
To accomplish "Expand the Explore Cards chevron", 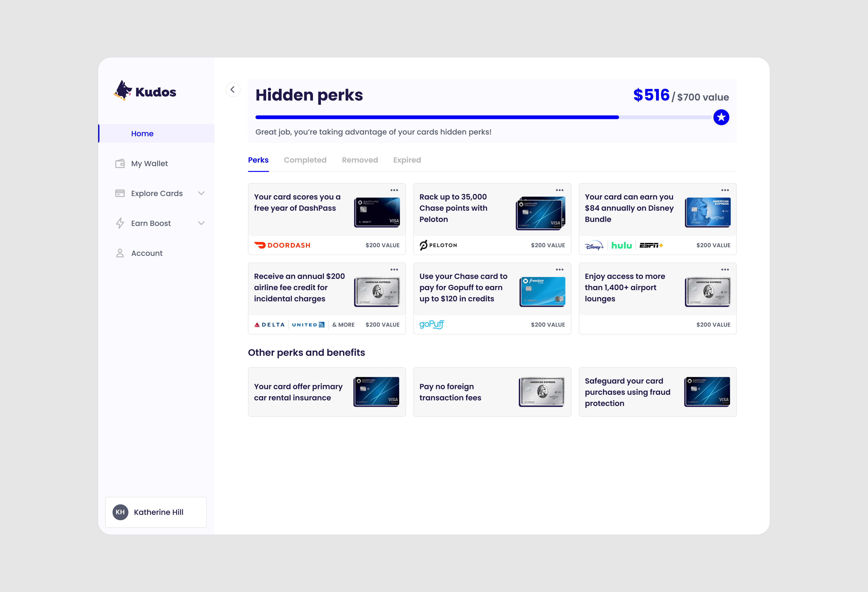I will (x=201, y=193).
